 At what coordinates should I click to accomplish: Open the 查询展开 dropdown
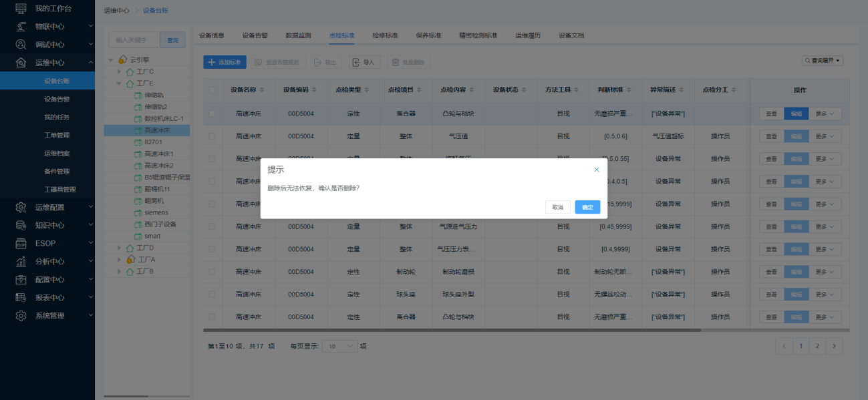[823, 61]
